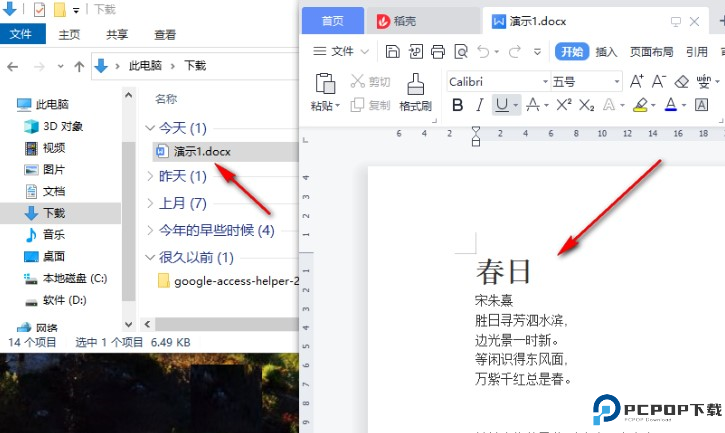Click the Explorer Up arrow
Image resolution: width=725 pixels, height=433 pixels.
pos(79,67)
